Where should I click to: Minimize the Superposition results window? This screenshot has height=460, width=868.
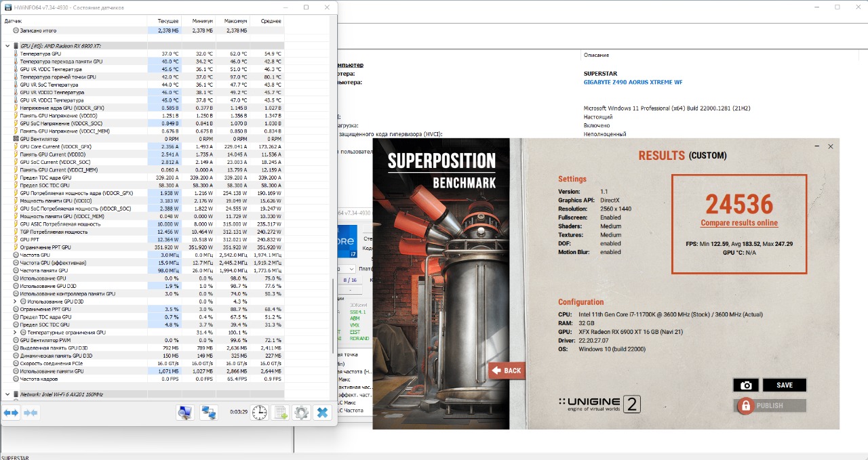click(816, 146)
